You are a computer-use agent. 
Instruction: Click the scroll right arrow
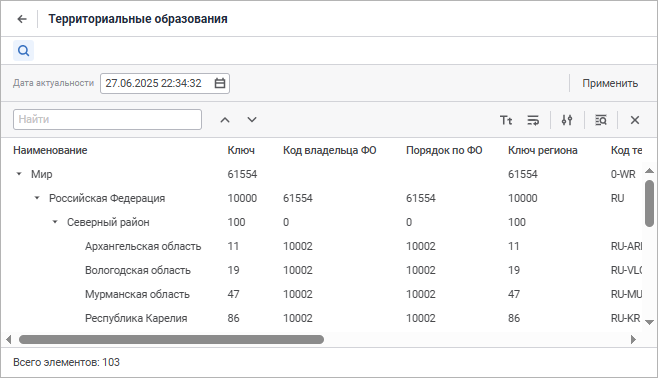pos(634,339)
